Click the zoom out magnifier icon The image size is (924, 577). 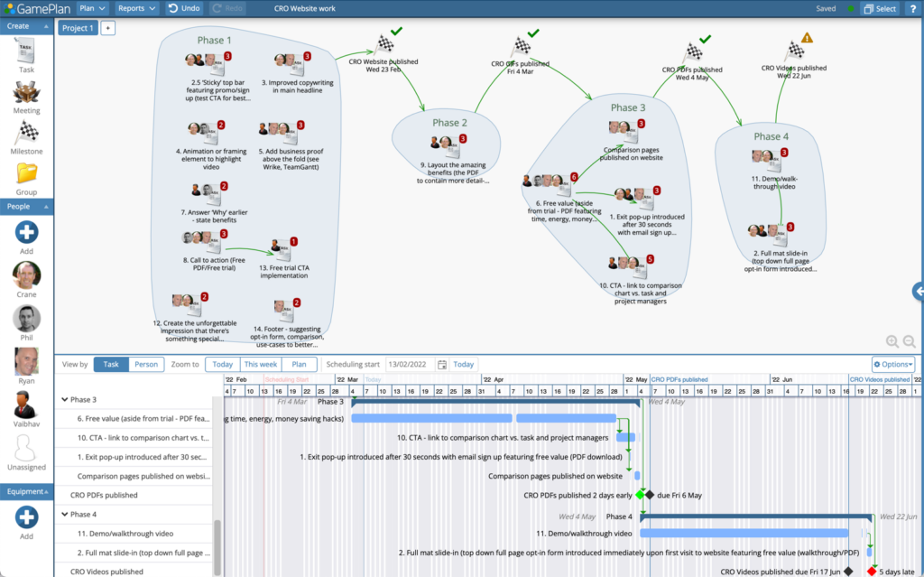pos(910,341)
